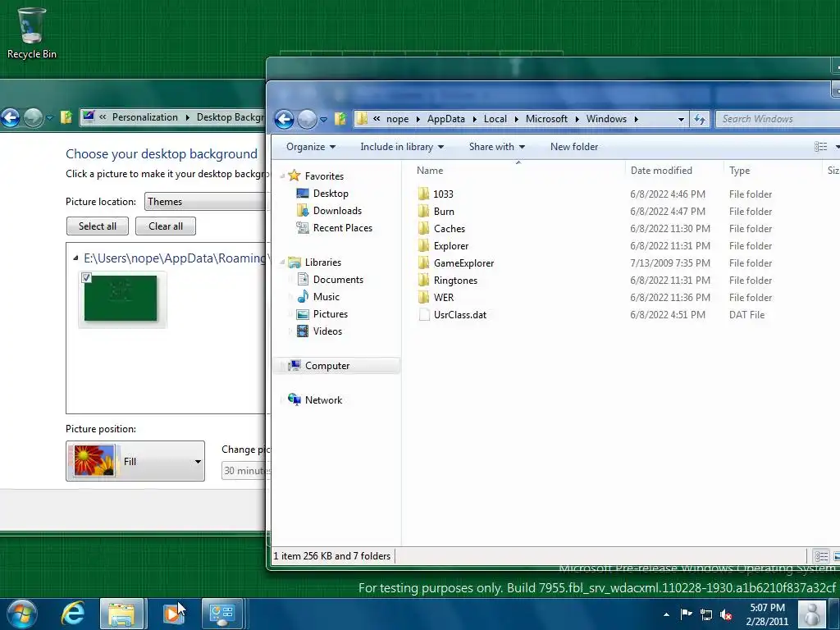
Task: Click Clear all in Desktop Background window
Action: tap(166, 226)
